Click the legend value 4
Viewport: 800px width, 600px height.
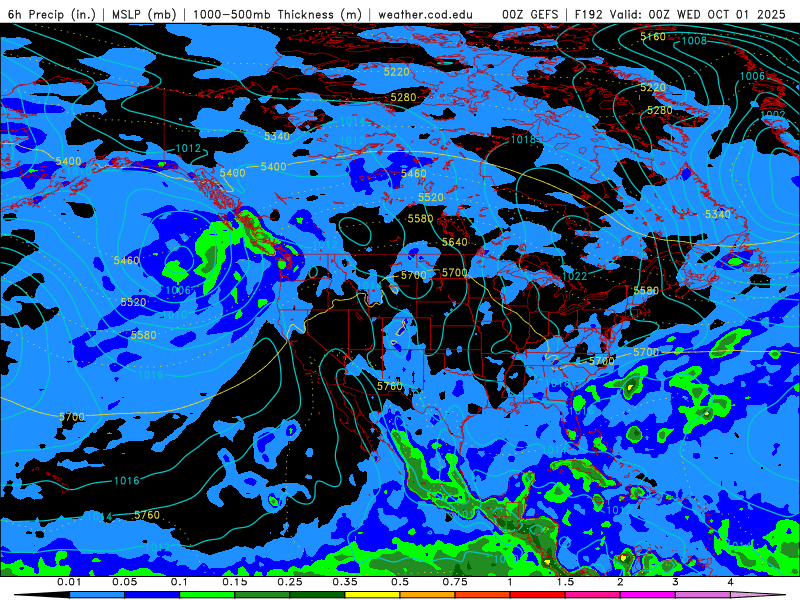click(731, 582)
